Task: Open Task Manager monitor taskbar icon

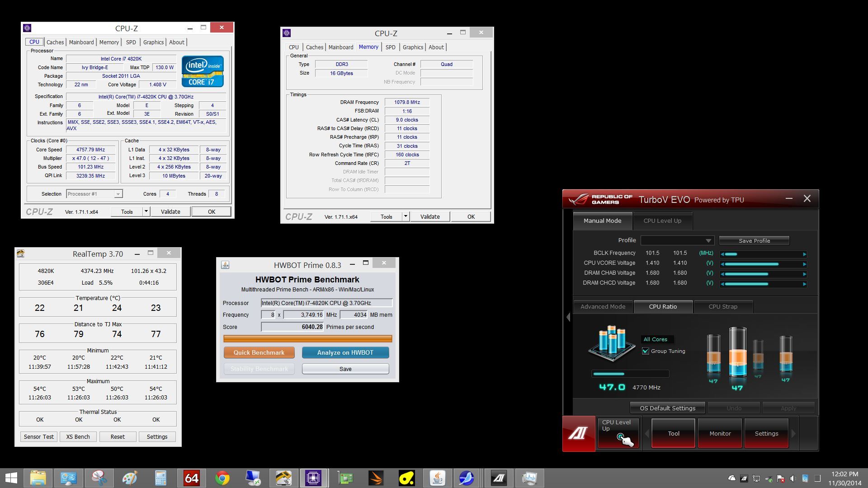Action: (529, 478)
